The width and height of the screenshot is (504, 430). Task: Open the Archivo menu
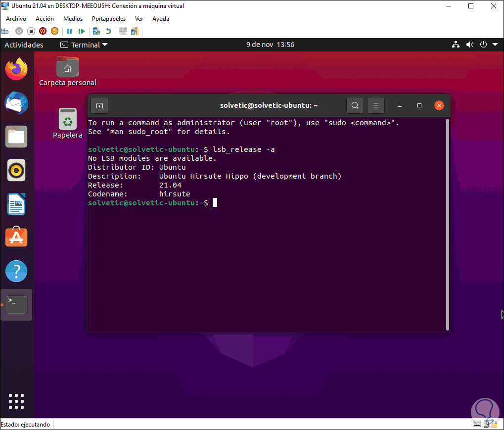coord(16,19)
